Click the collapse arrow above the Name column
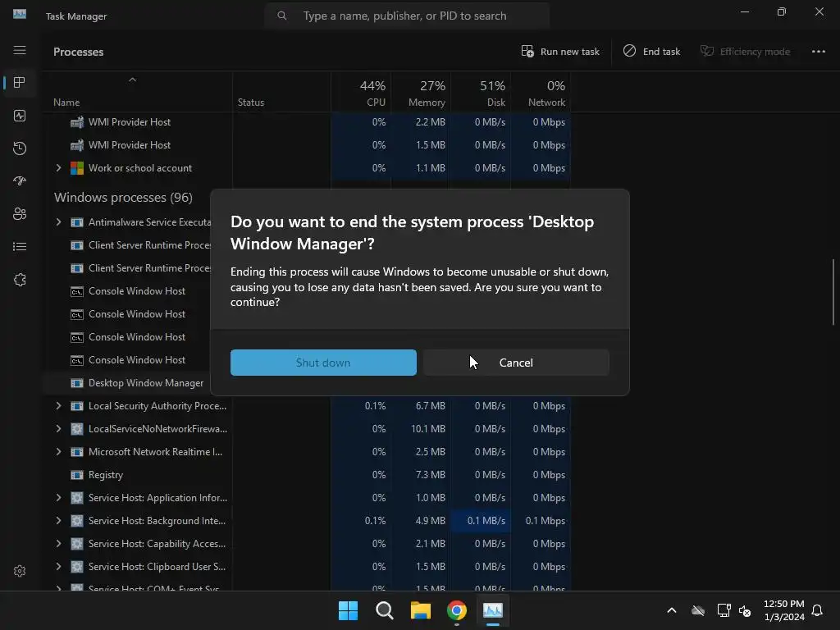Screen dimensions: 840x630 point(132,80)
